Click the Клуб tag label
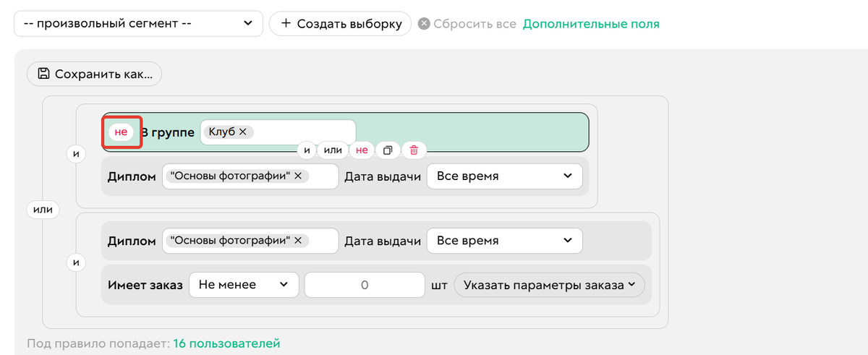This screenshot has height=355, width=868. click(221, 132)
